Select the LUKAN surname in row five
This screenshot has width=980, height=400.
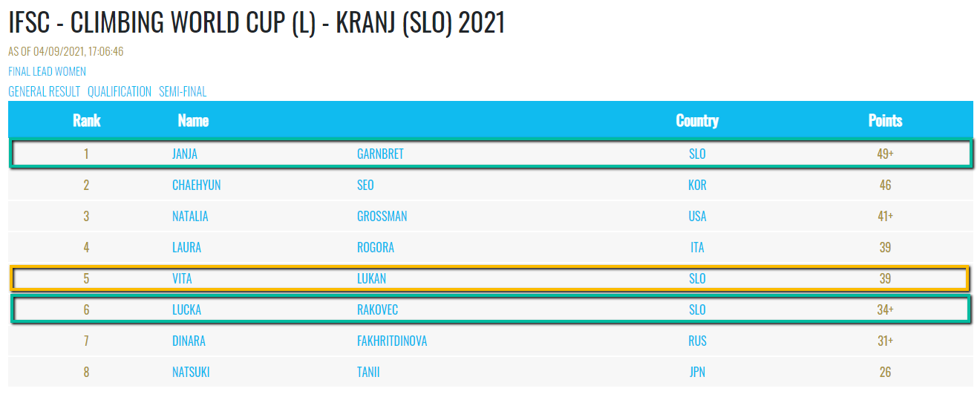click(x=371, y=279)
